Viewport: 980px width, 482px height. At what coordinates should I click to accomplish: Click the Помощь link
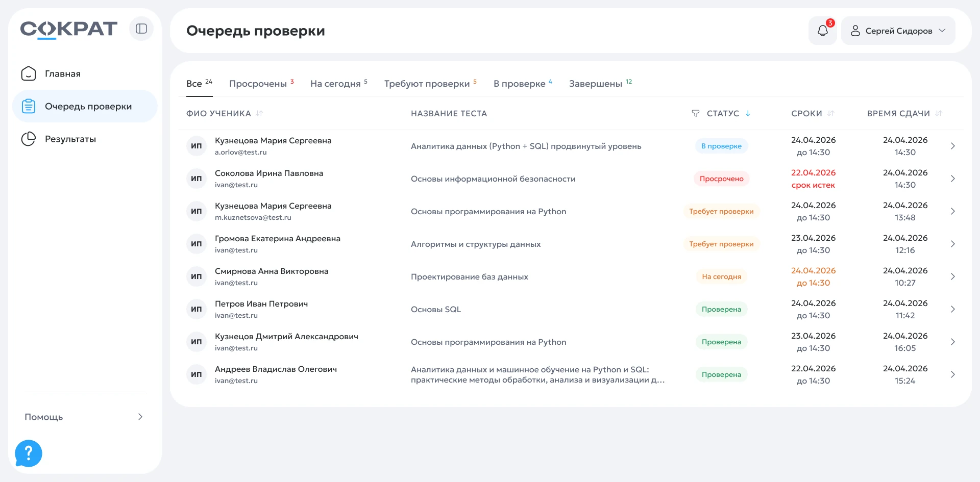44,417
